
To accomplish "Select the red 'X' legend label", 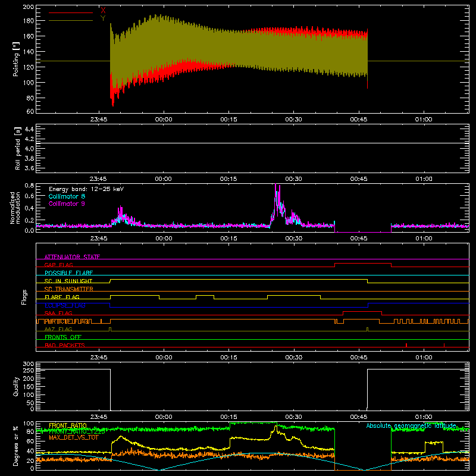I will [103, 11].
